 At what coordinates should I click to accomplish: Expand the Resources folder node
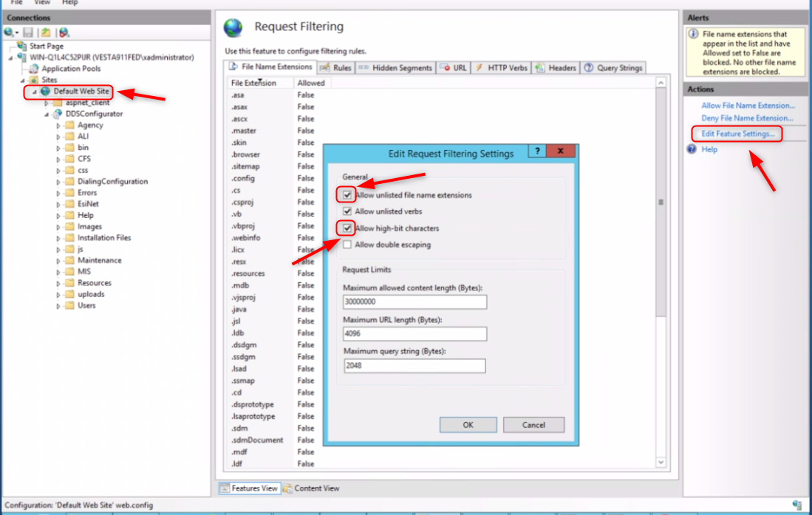pyautogui.click(x=58, y=283)
